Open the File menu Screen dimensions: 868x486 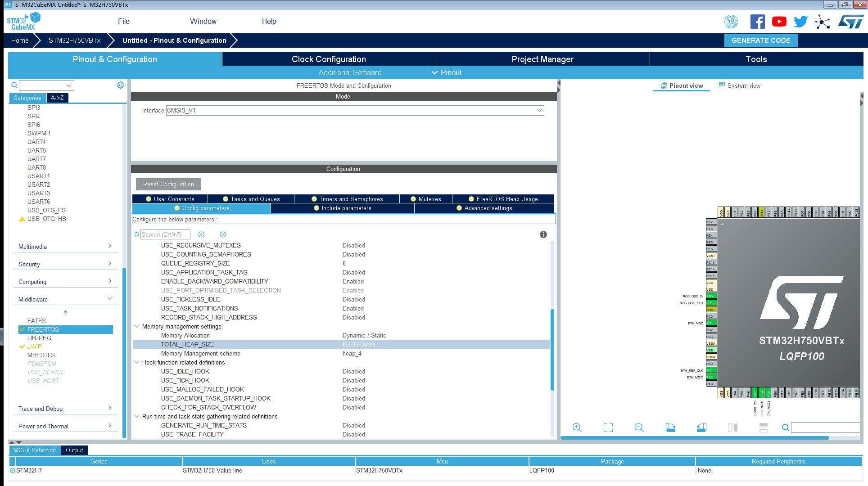click(123, 21)
